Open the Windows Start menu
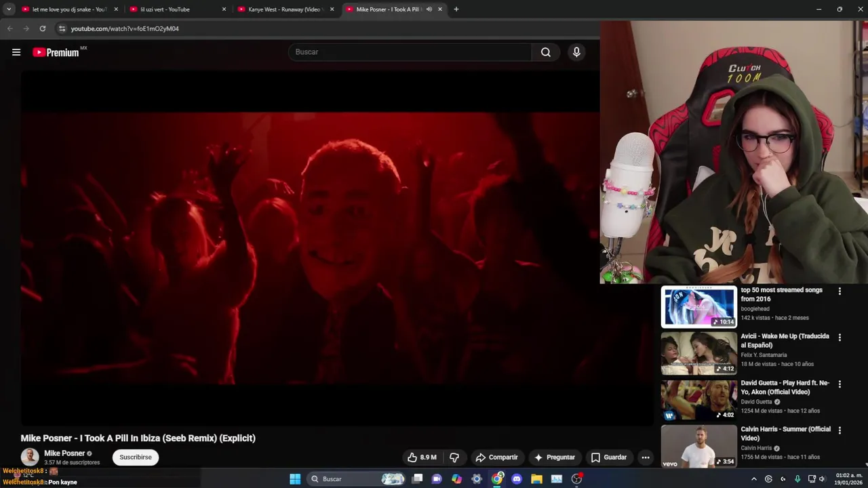Image resolution: width=868 pixels, height=488 pixels. [x=295, y=479]
